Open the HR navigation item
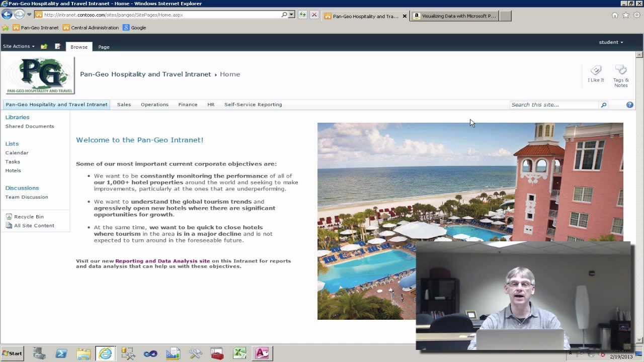 [x=211, y=105]
